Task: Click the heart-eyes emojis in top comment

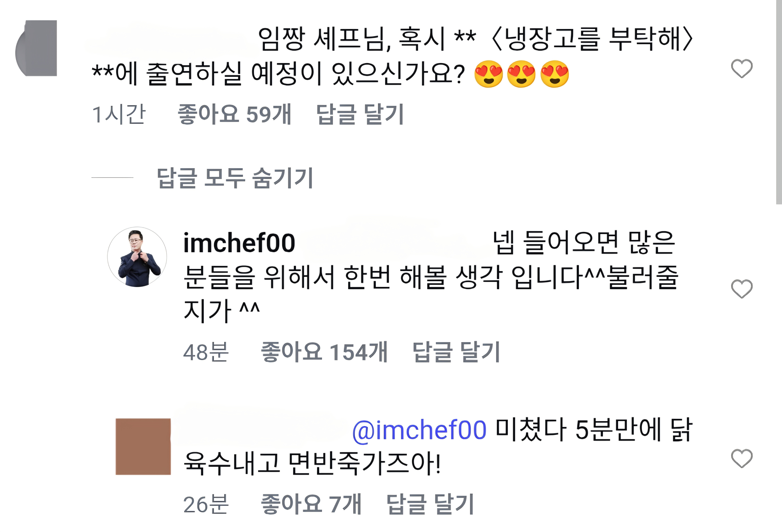Action: coord(521,74)
